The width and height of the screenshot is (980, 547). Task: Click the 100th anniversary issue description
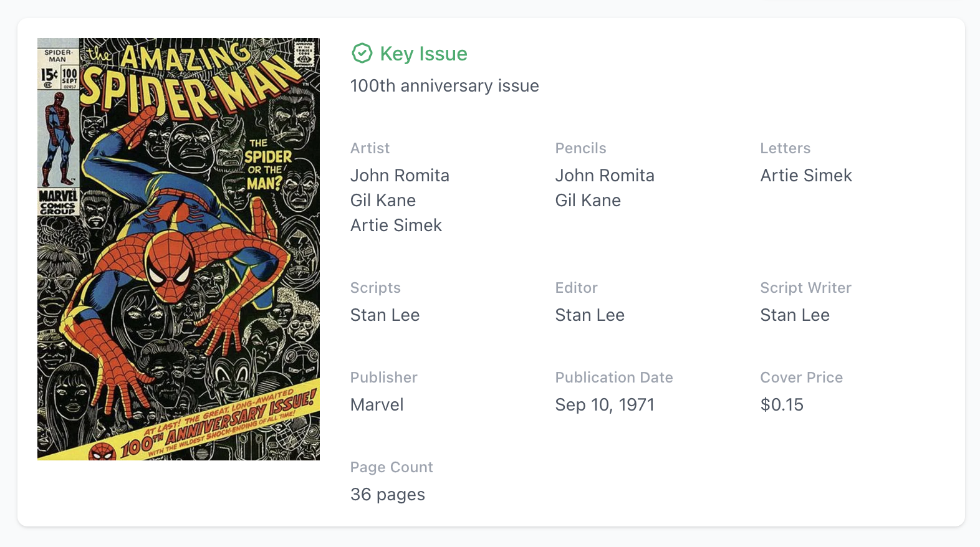(444, 86)
